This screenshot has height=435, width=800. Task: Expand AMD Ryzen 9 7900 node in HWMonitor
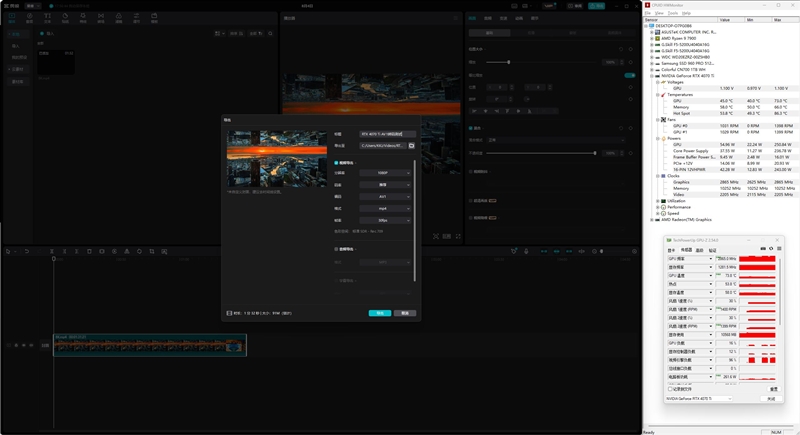pyautogui.click(x=652, y=38)
